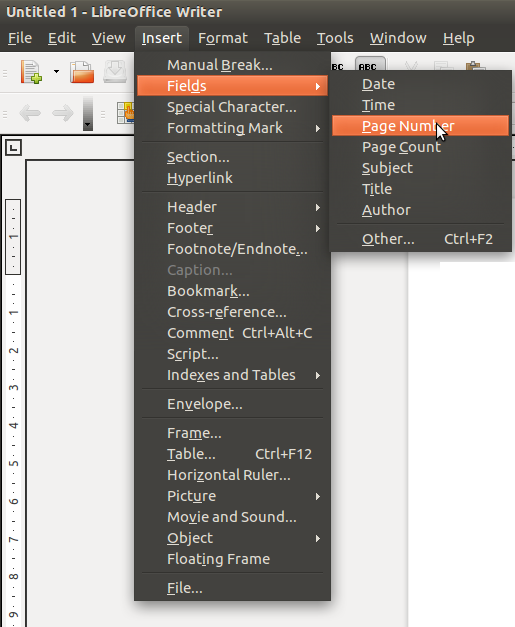Expand the Formatting Mark submenu
515x627 pixels.
click(x=232, y=128)
